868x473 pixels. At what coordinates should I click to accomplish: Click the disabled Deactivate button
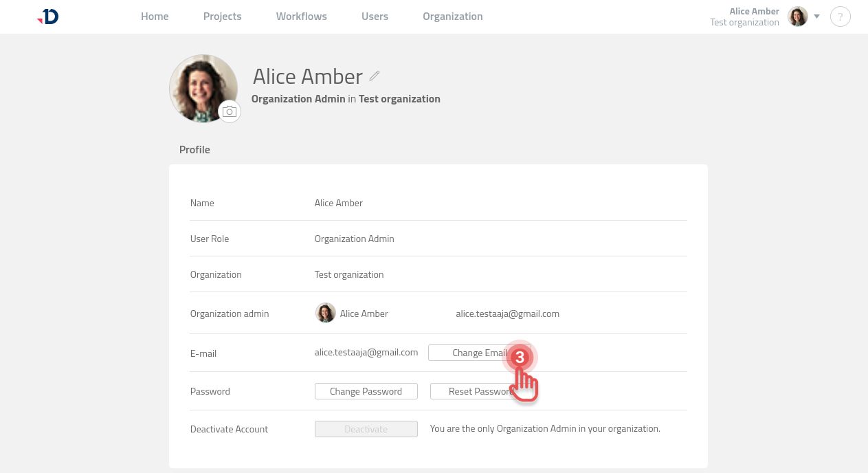pos(366,428)
